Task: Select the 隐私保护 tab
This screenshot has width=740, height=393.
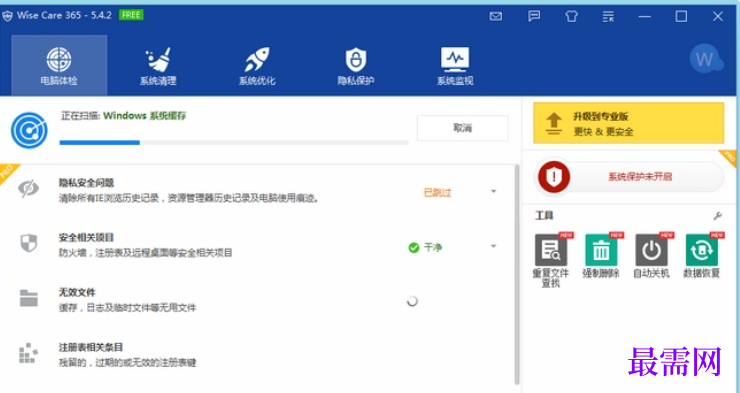Action: pyautogui.click(x=356, y=65)
